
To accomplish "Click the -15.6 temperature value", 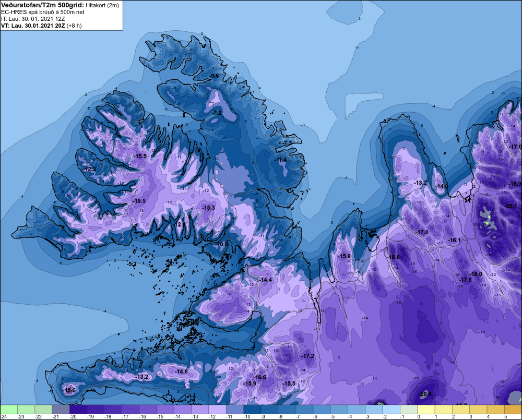I will (x=69, y=390).
